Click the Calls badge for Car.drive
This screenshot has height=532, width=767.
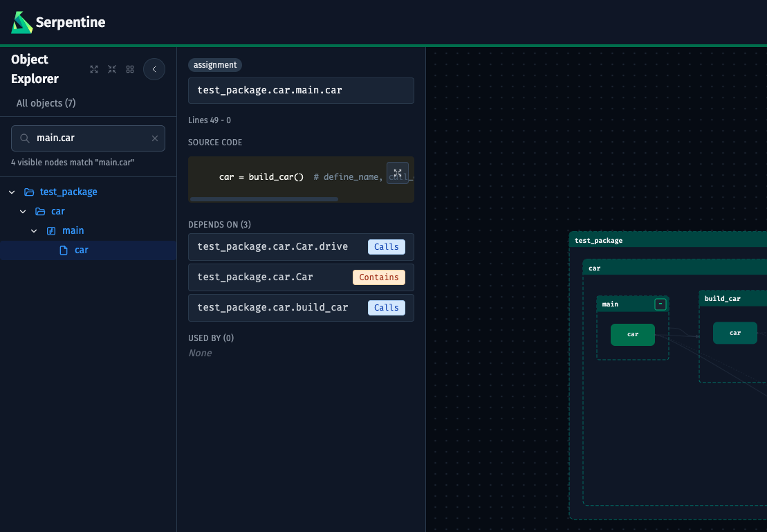pyautogui.click(x=387, y=247)
